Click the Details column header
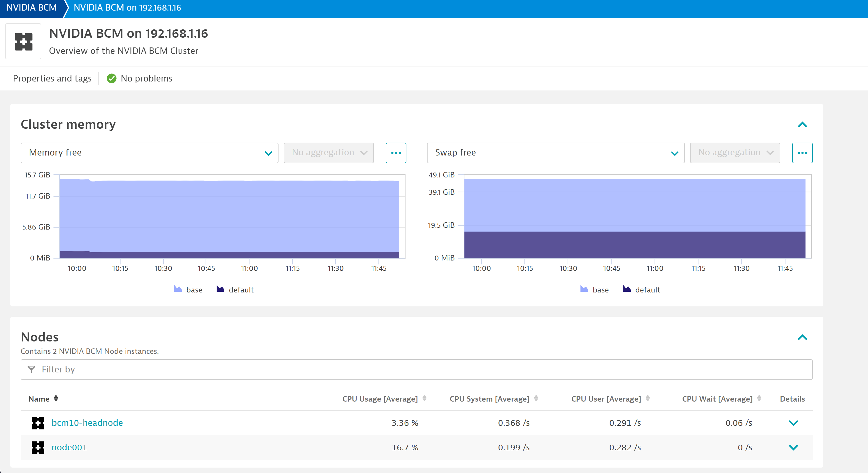Viewport: 868px width, 473px height. (x=792, y=399)
